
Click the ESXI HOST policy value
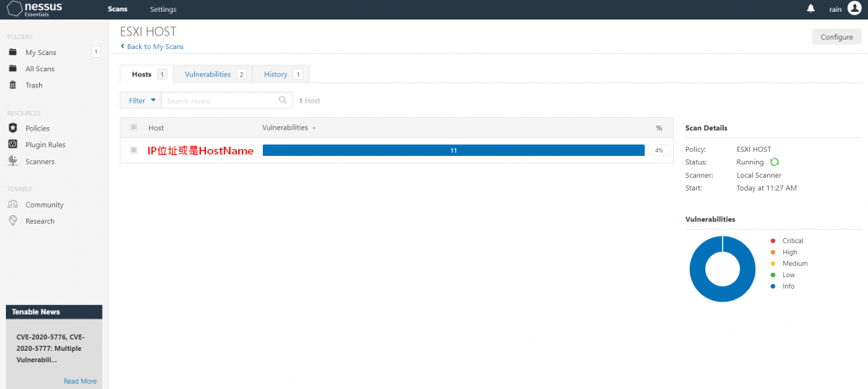[x=754, y=149]
